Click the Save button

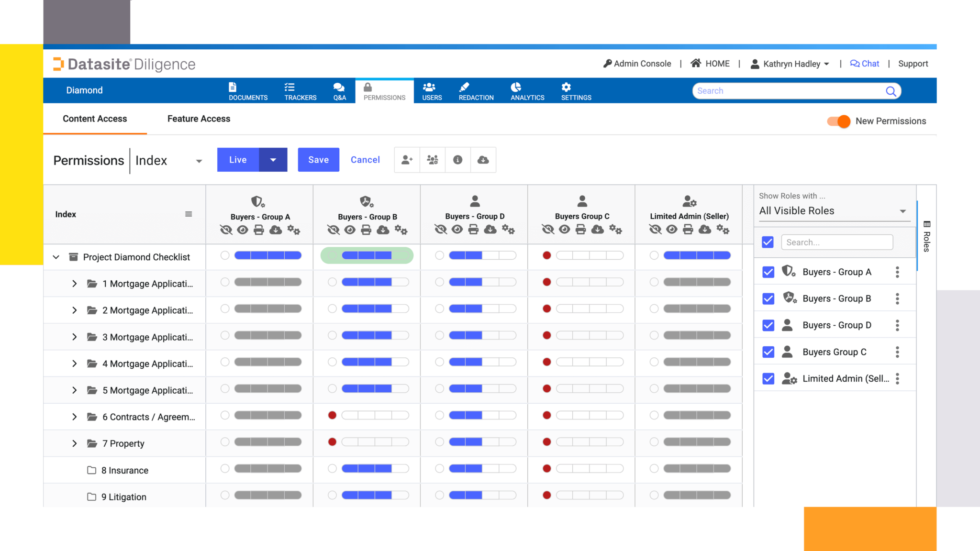point(318,160)
